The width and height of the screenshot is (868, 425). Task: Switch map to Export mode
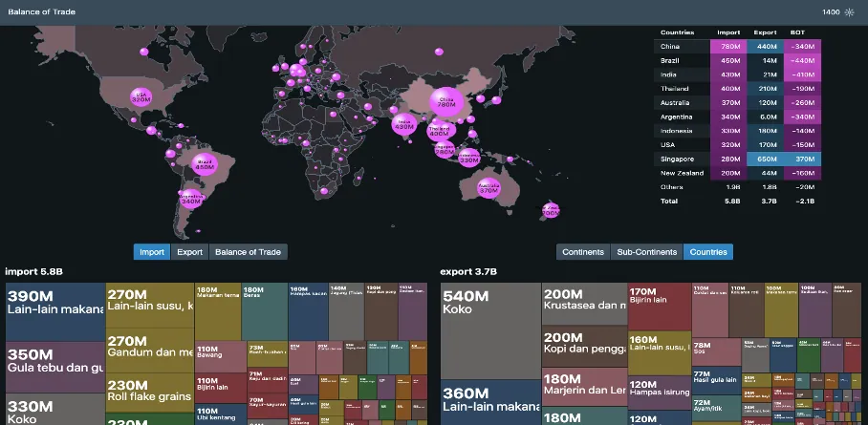(x=190, y=252)
